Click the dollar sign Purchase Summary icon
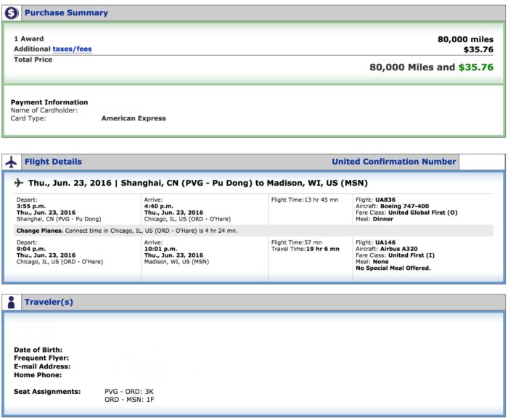The width and height of the screenshot is (508, 420). (x=12, y=13)
